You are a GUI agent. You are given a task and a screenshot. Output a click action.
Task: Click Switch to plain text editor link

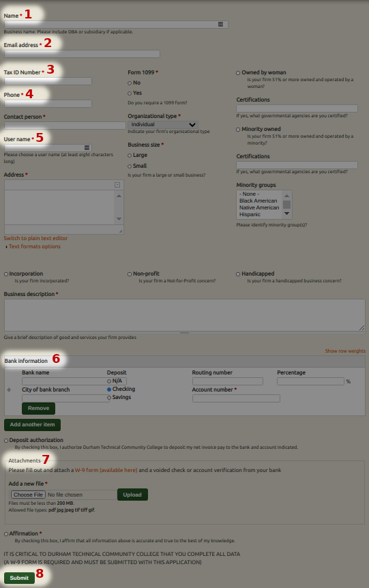click(35, 238)
